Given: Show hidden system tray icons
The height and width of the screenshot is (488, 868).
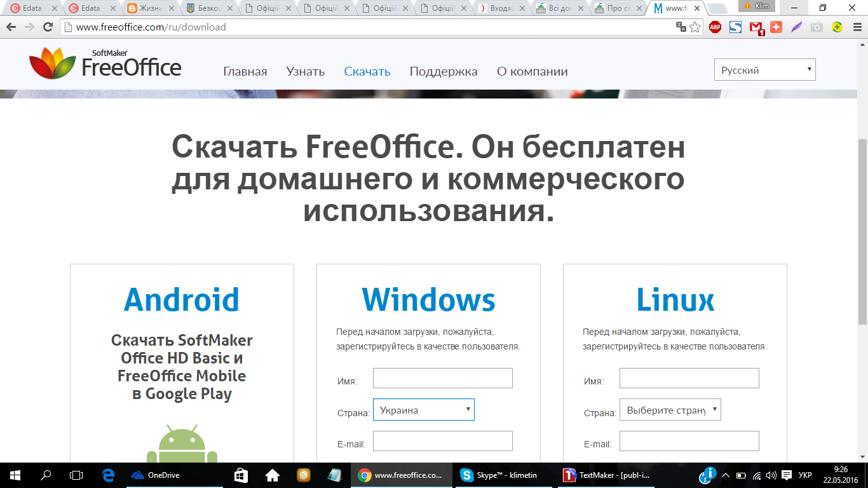Looking at the screenshot, I should click(727, 475).
